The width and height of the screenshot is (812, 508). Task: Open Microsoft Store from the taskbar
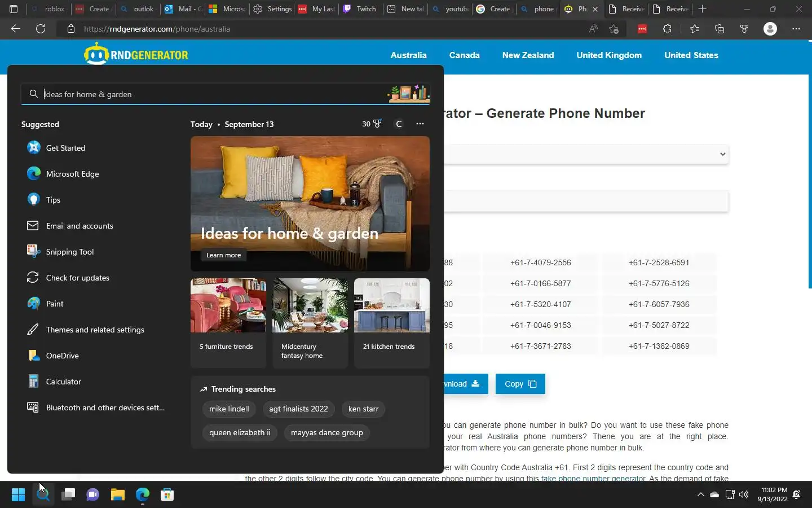click(x=167, y=495)
